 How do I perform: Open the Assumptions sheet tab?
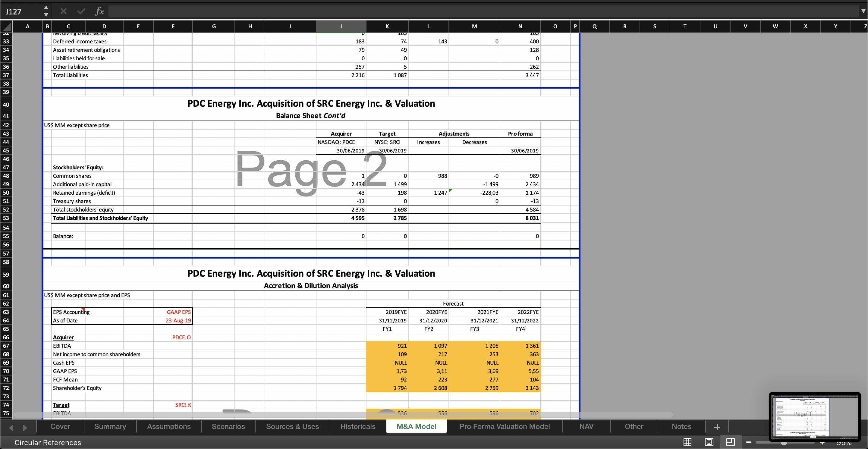point(169,426)
